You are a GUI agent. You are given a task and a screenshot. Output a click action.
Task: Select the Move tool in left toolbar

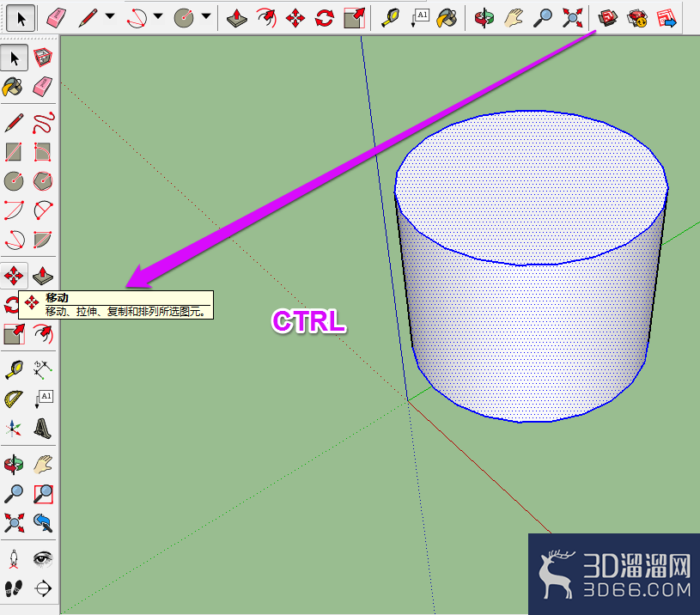14,276
